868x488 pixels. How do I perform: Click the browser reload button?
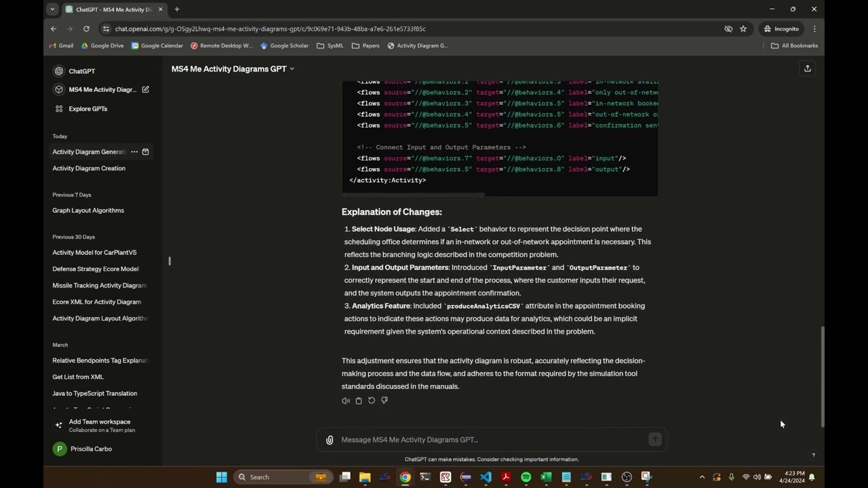pyautogui.click(x=86, y=29)
